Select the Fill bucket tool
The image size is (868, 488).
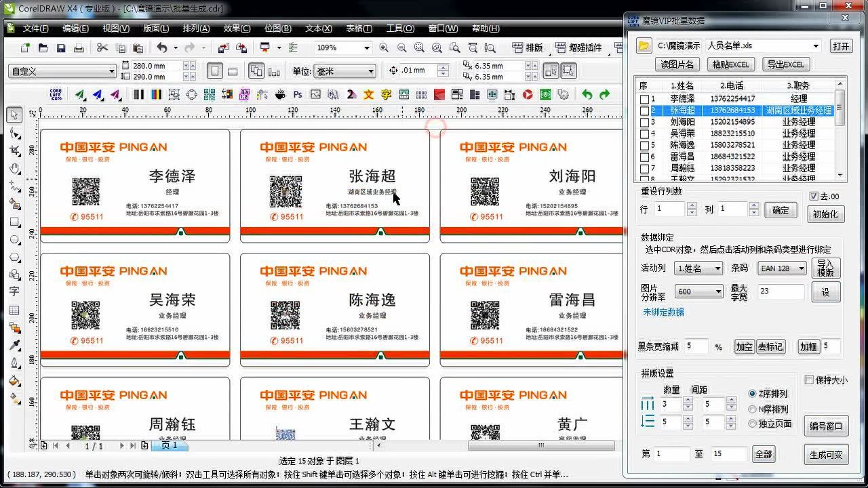click(x=14, y=380)
